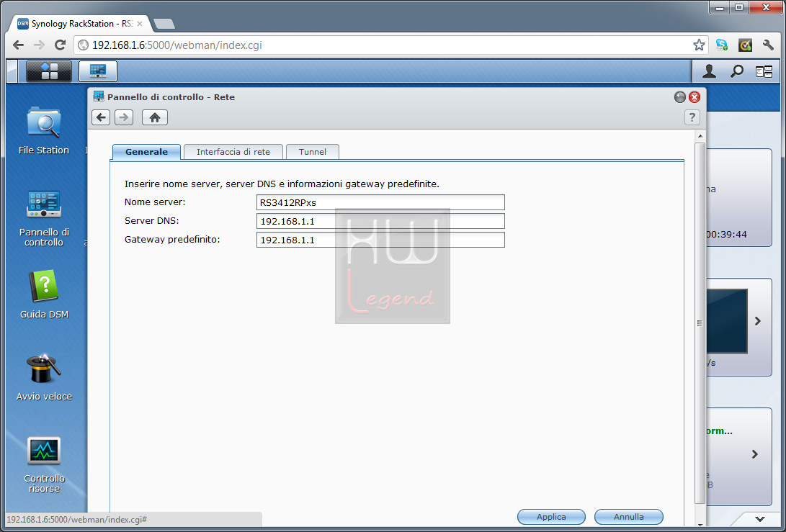Open the DSM search magnifier icon
Image resolution: width=786 pixels, height=532 pixels.
736,72
